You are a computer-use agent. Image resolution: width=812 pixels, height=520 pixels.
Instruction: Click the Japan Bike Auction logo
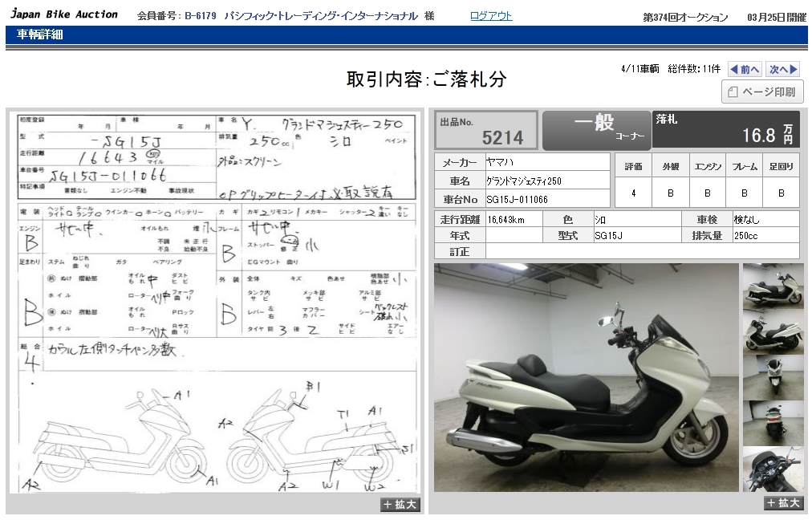coord(63,14)
